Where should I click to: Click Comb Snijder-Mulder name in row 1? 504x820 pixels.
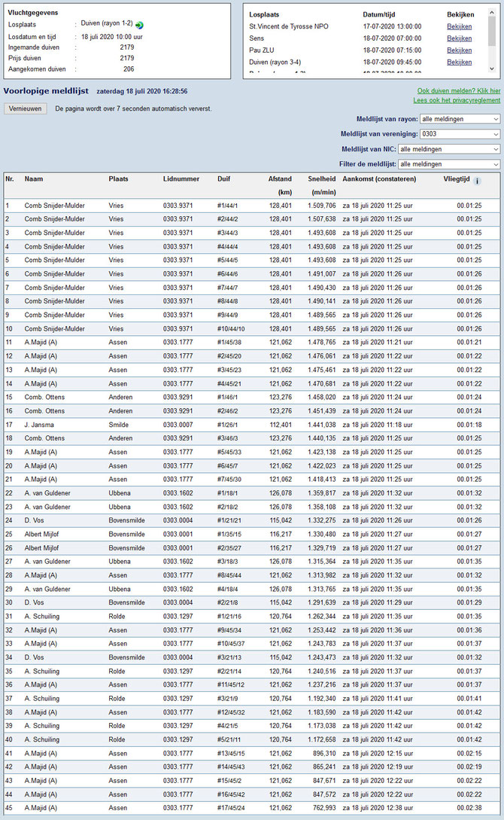click(x=54, y=206)
